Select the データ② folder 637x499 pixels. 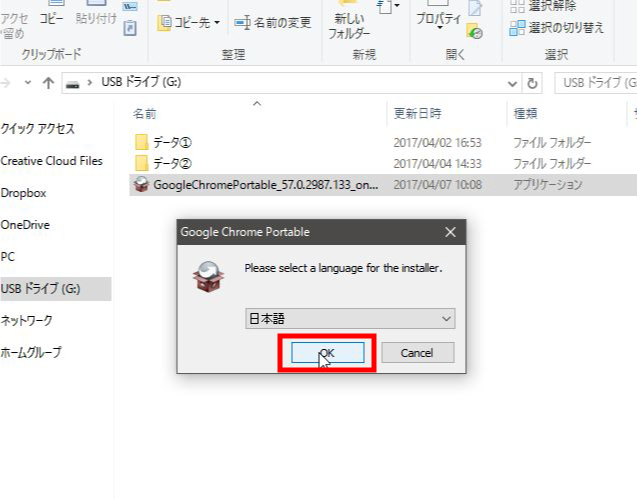(x=163, y=163)
